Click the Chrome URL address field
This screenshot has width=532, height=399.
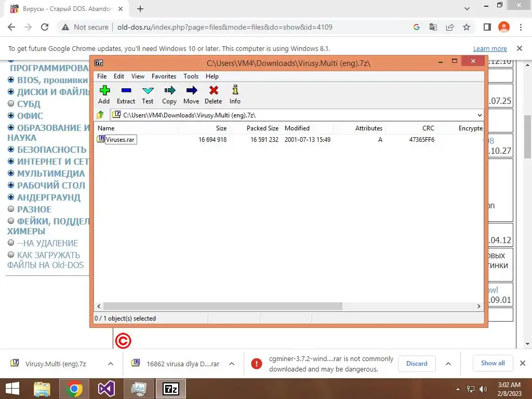point(224,27)
